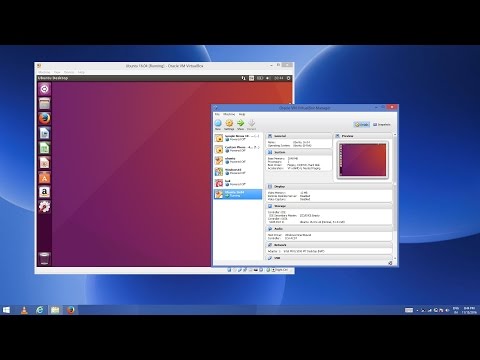480x360 pixels.
Task: Open the Devices menu in the Ubuntu VM window
Action: [69, 72]
